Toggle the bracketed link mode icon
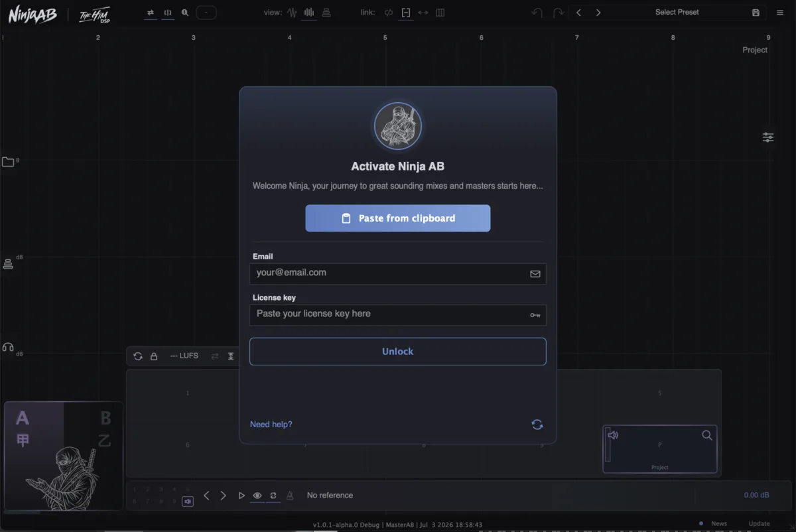 [x=406, y=13]
